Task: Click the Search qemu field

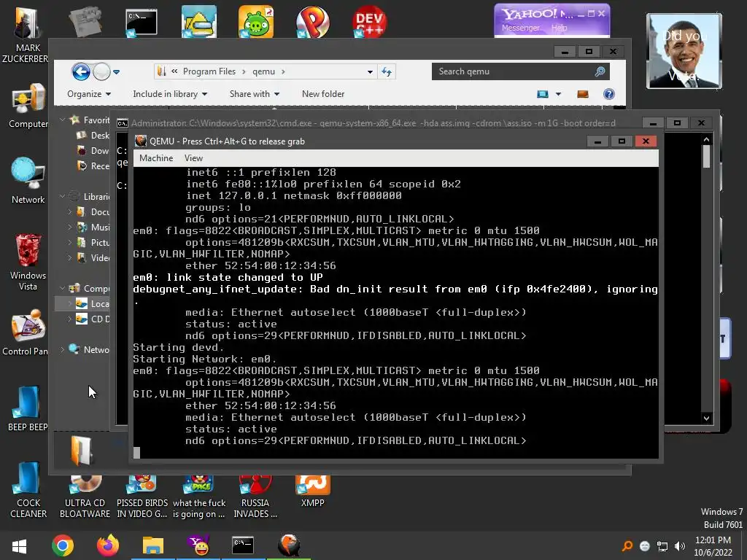Action: pyautogui.click(x=519, y=71)
